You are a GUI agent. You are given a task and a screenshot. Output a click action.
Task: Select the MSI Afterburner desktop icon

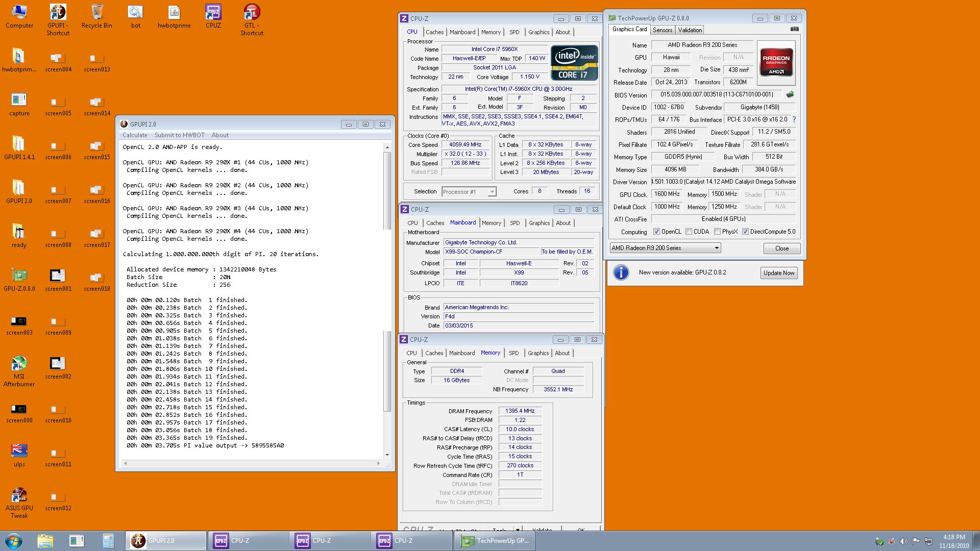point(19,371)
